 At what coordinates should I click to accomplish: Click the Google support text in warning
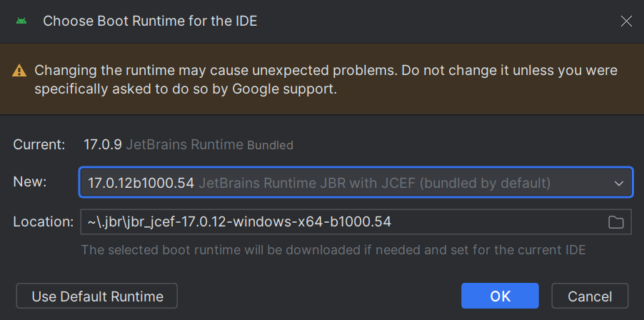pos(285,89)
